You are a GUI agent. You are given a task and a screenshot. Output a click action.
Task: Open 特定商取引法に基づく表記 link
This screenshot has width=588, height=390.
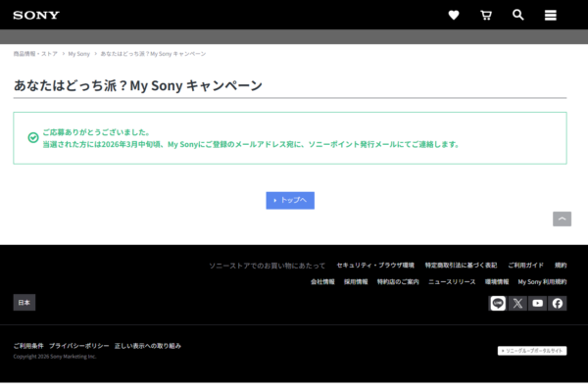461,266
